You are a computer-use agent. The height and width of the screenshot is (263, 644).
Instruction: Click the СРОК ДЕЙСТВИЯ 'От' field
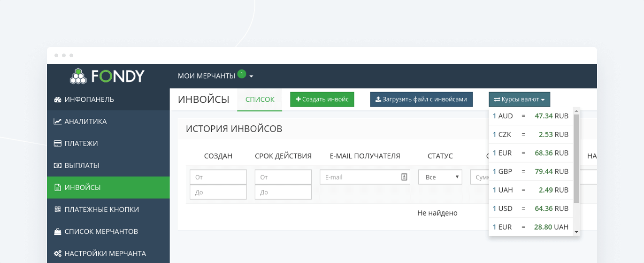coord(283,177)
